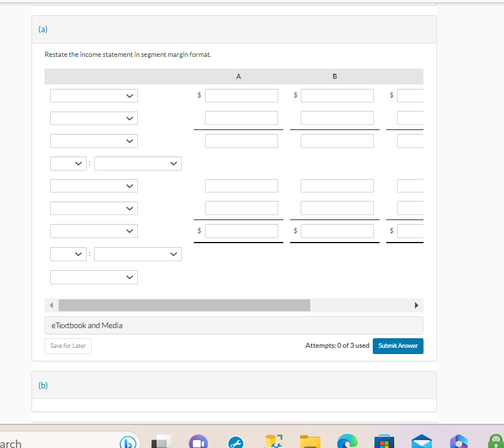Open Microsoft Edge from the taskbar

pyautogui.click(x=347, y=441)
